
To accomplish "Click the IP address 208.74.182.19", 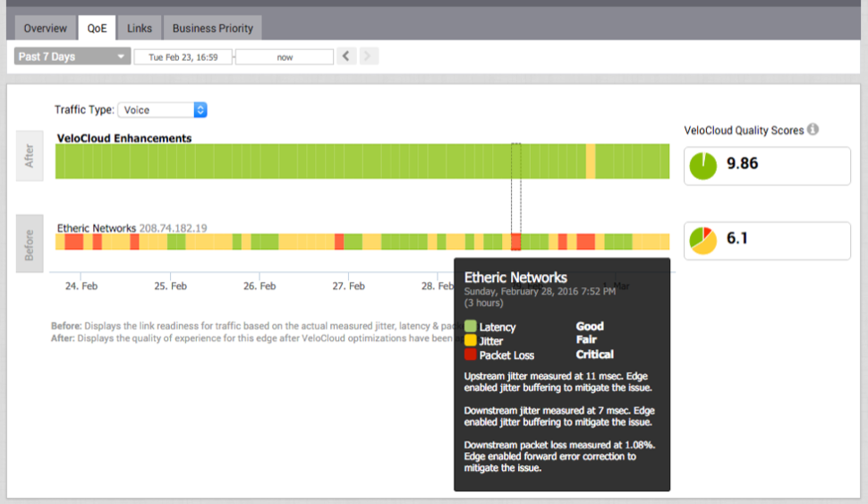I will (174, 227).
